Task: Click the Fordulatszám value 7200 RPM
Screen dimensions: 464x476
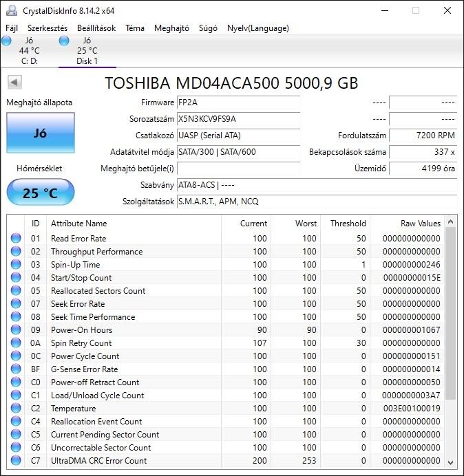Action: coord(423,136)
